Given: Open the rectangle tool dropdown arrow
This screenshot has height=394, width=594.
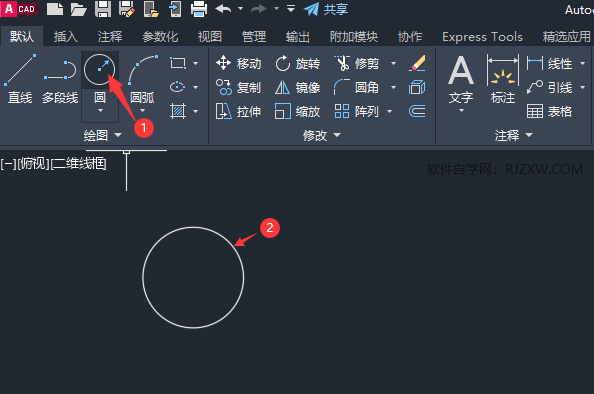Looking at the screenshot, I should 195,63.
